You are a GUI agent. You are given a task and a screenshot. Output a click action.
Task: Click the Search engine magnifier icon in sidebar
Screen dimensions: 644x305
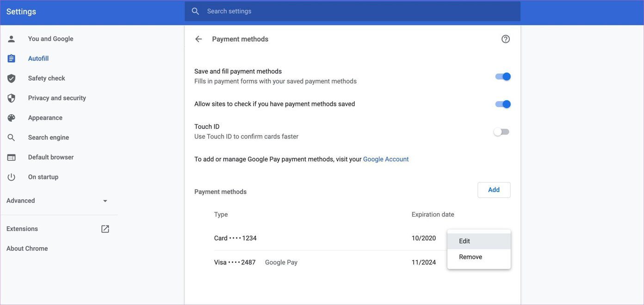click(11, 138)
